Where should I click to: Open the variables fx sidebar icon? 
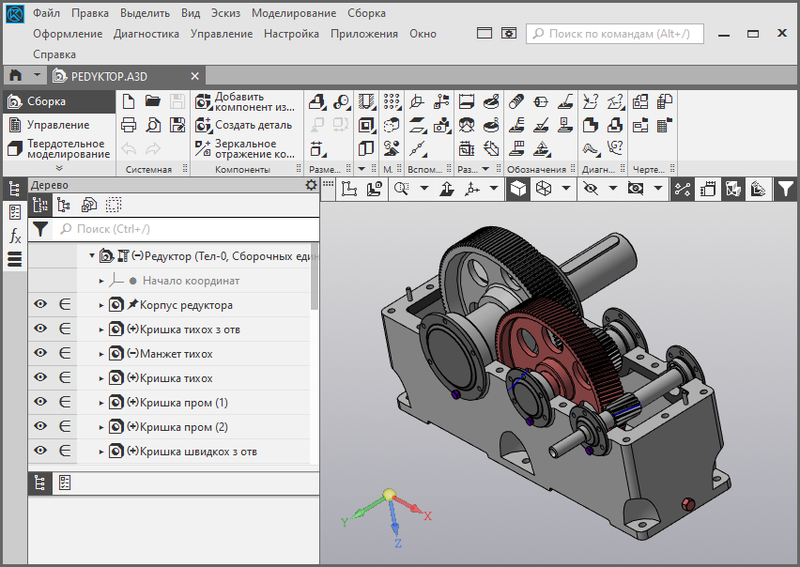coord(15,236)
